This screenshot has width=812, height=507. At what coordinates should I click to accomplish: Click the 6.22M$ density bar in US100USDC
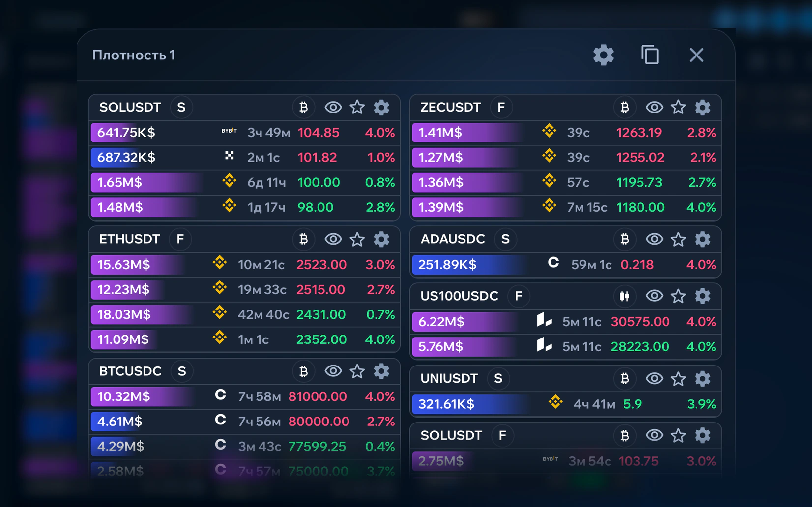click(465, 322)
